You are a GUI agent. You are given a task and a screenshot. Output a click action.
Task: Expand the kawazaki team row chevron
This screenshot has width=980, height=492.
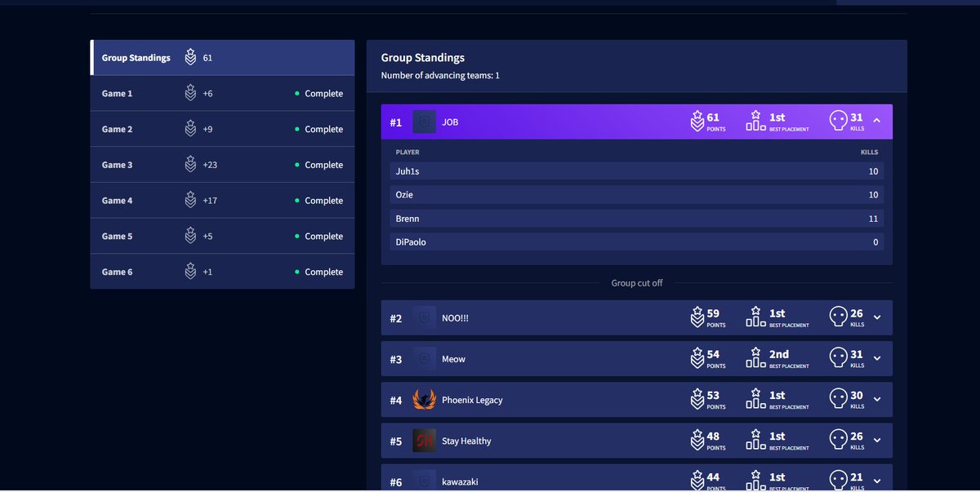pos(877,481)
